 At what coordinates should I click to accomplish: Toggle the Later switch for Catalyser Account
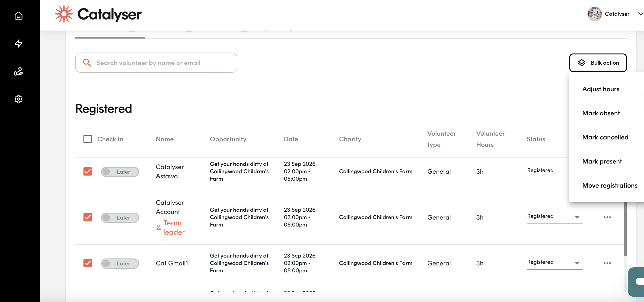click(x=120, y=217)
